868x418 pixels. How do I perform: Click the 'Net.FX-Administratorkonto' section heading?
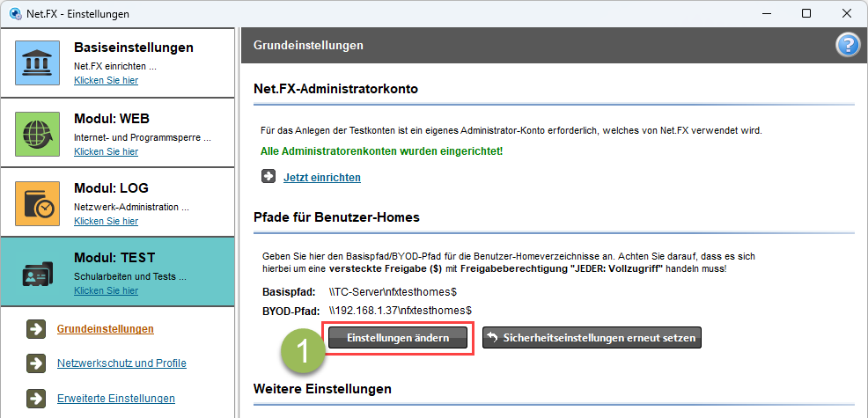click(x=335, y=89)
